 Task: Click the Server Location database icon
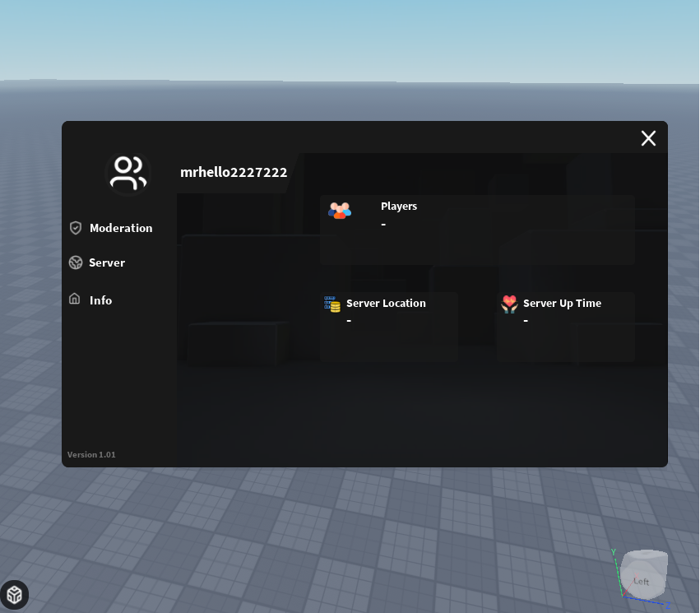(332, 304)
